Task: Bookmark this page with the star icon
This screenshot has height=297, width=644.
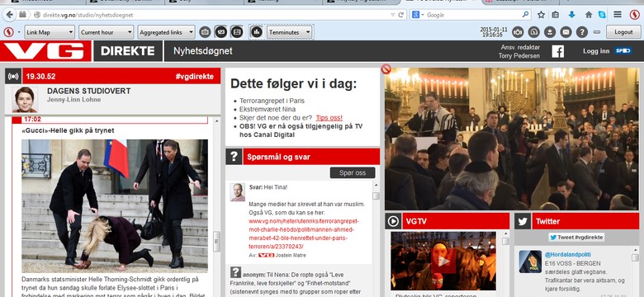Action: click(x=541, y=15)
